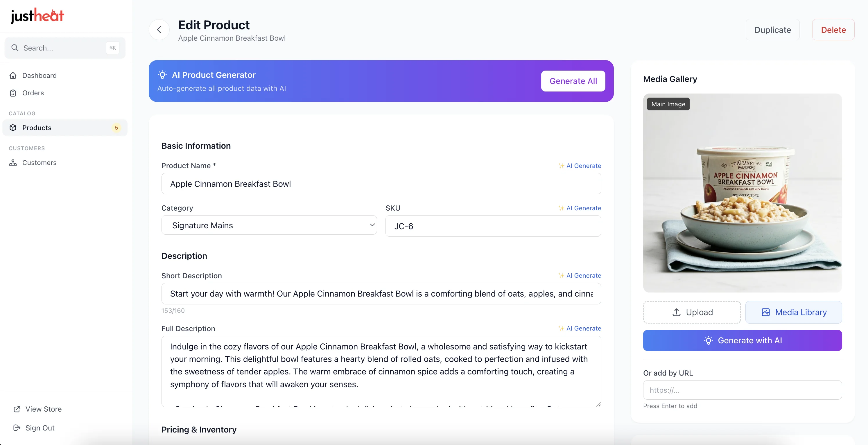868x445 pixels.
Task: Open the Category dropdown showing Signature Mains
Action: click(x=269, y=225)
